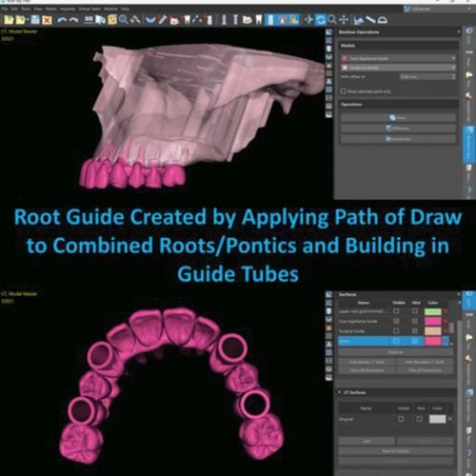Click the gray Original CT surface color swatch
Viewport: 476px width, 476px height.
438,419
